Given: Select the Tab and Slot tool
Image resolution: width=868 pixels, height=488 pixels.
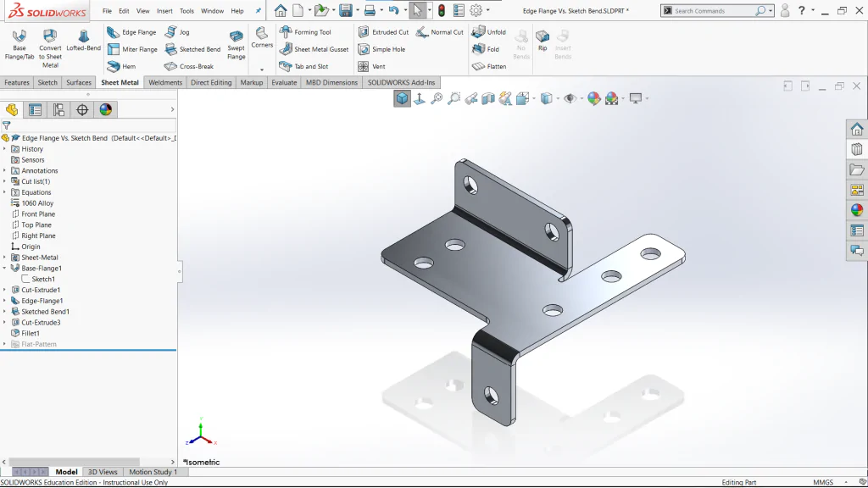Looking at the screenshot, I should coord(304,66).
